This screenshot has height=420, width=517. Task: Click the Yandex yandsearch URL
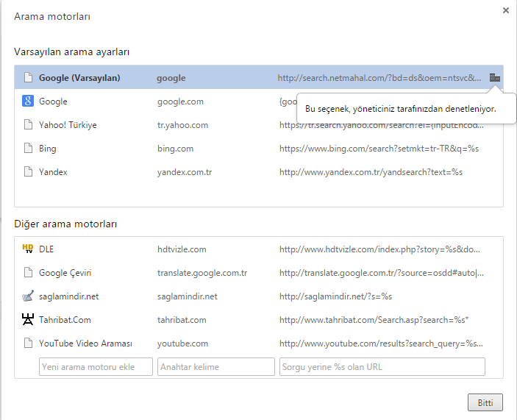pos(371,172)
